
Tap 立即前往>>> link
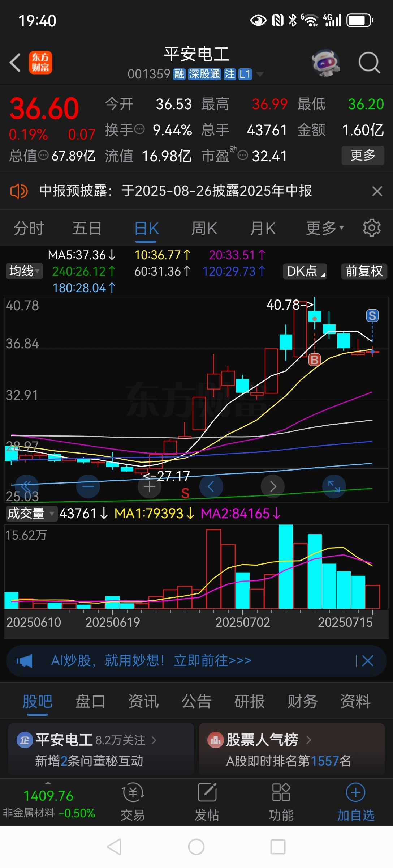tap(213, 661)
